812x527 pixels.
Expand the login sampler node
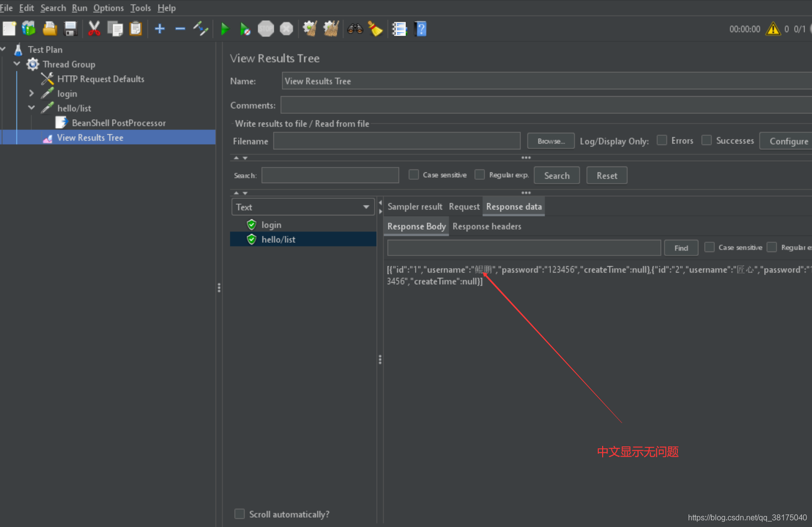pyautogui.click(x=32, y=93)
